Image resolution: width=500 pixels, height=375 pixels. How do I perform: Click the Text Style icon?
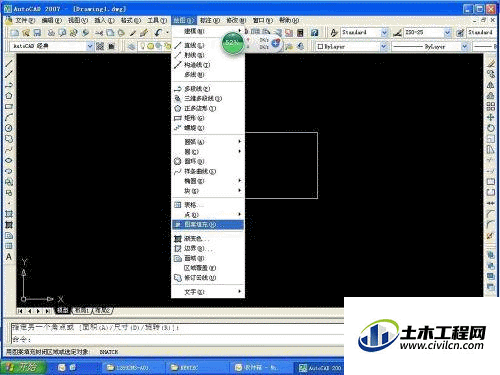click(334, 33)
